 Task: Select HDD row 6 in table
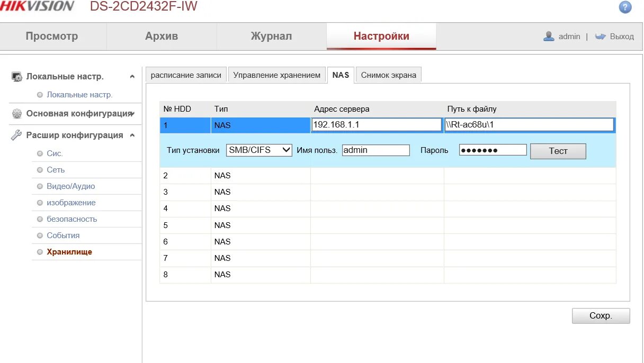(x=388, y=241)
